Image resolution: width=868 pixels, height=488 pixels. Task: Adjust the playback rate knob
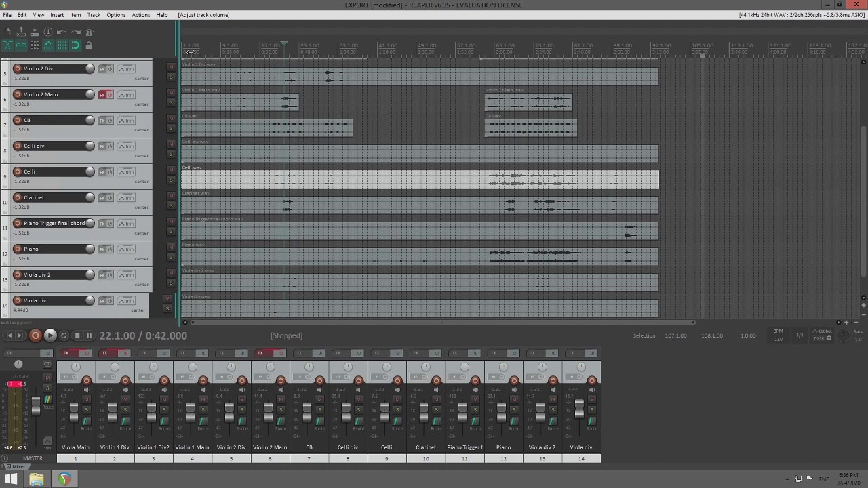pyautogui.click(x=844, y=335)
